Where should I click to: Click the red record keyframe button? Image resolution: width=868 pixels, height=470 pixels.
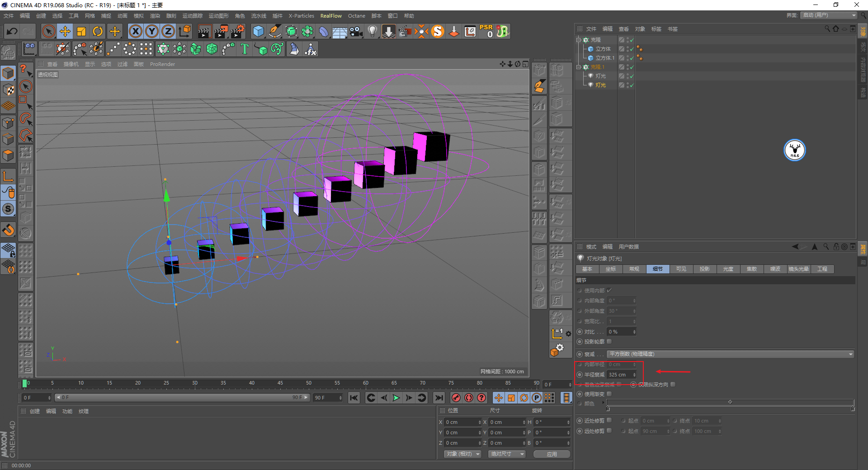pos(456,398)
